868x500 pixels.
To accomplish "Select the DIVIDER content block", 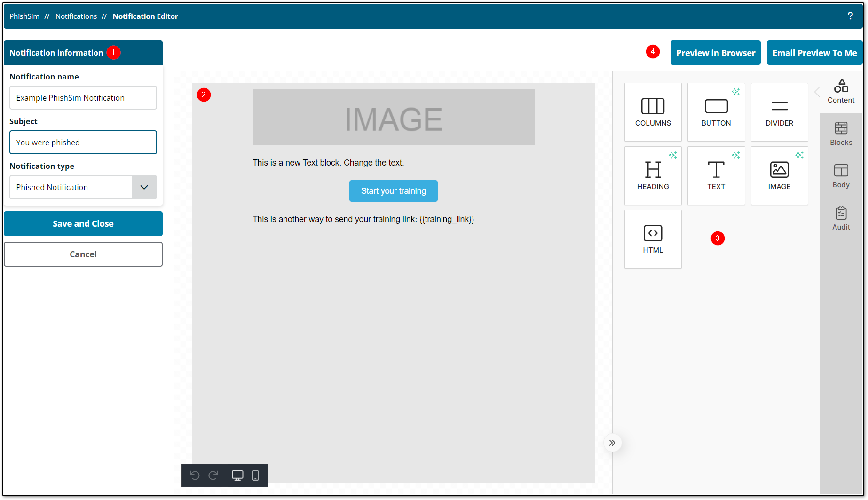I will click(779, 112).
